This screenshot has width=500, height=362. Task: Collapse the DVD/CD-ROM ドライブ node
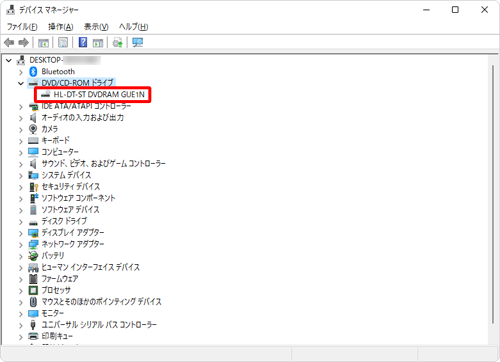pos(21,83)
